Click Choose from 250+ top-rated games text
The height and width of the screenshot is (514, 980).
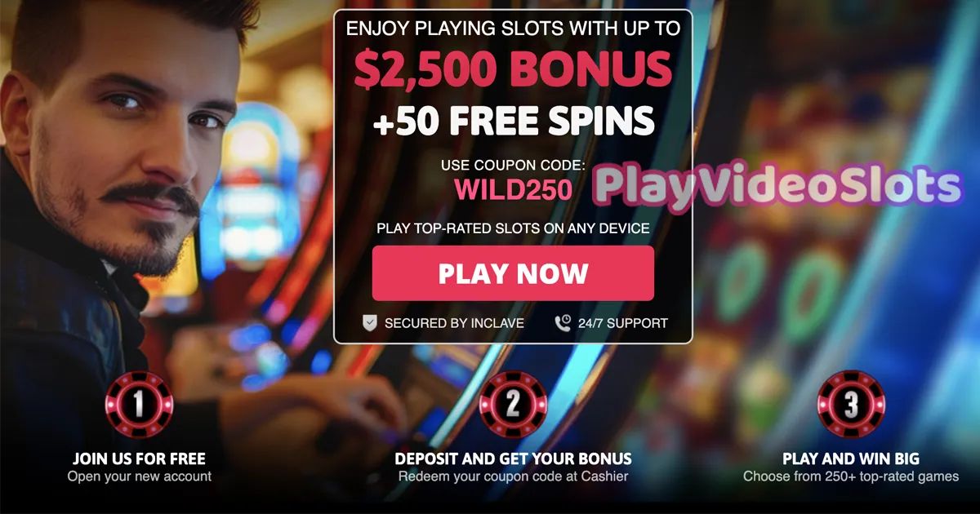851,476
